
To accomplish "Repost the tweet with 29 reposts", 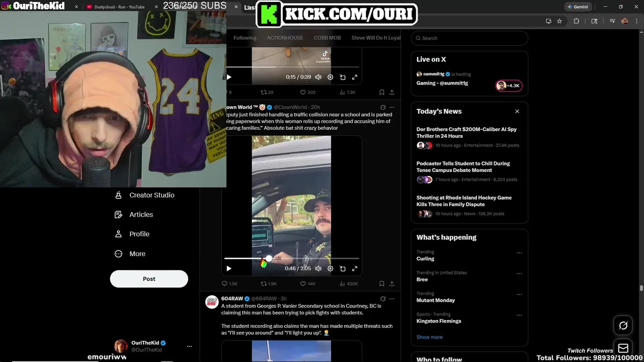I will click(x=267, y=93).
